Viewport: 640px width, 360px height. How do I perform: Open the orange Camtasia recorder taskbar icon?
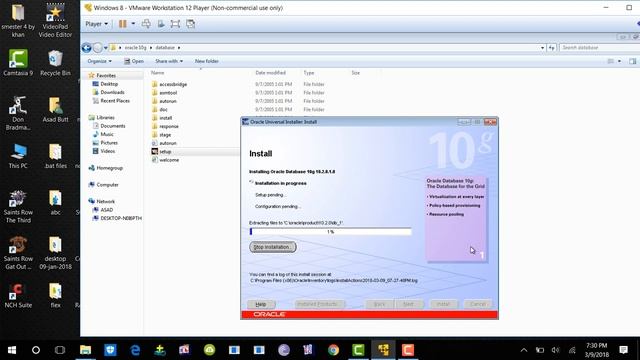pyautogui.click(x=408, y=350)
